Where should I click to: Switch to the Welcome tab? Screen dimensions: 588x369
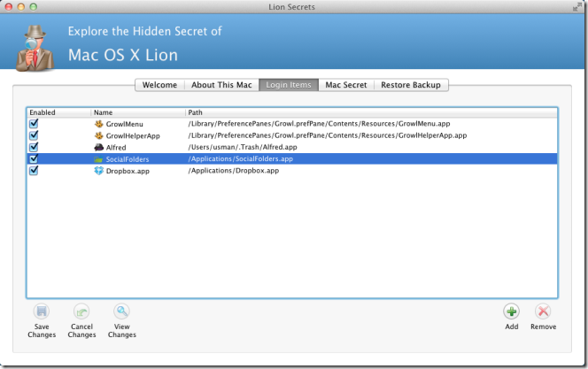tap(159, 85)
